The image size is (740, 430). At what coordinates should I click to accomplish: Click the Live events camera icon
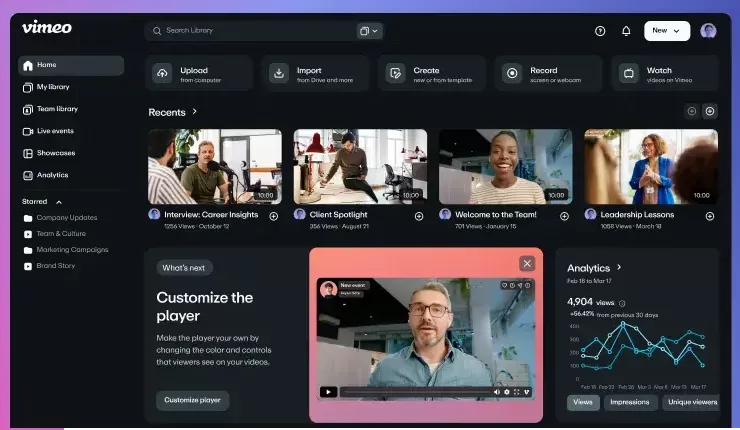tap(28, 131)
